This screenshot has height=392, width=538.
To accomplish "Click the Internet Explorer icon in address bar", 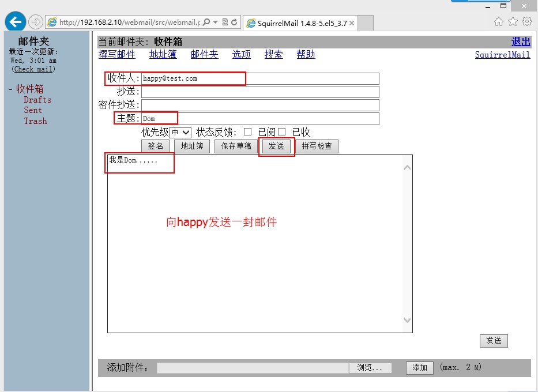I will click(x=52, y=22).
